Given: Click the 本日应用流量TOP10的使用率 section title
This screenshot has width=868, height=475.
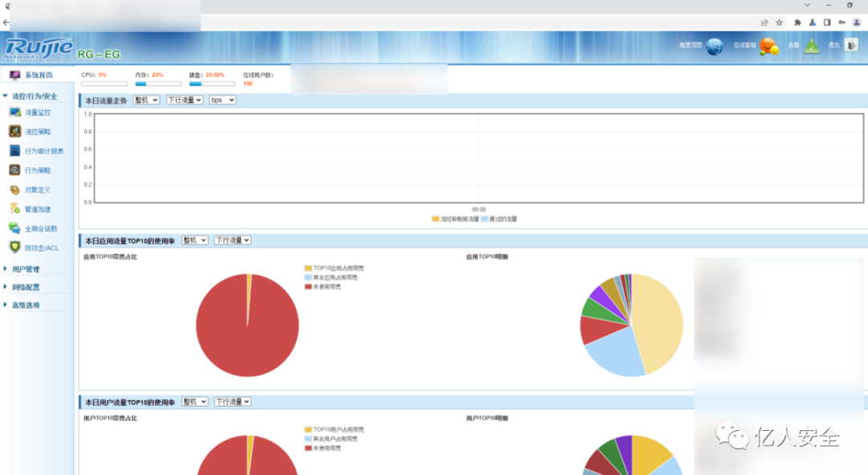Looking at the screenshot, I should (x=130, y=241).
